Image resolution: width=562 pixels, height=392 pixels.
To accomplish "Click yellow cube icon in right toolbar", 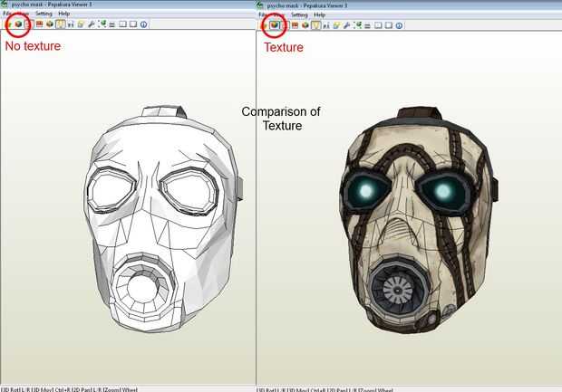I will tap(305, 25).
